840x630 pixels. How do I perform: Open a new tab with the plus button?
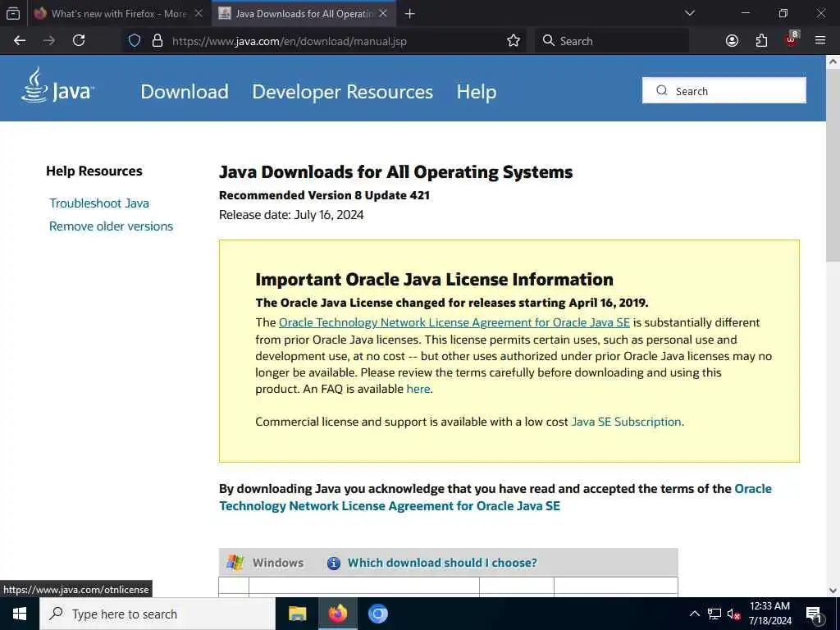click(410, 14)
